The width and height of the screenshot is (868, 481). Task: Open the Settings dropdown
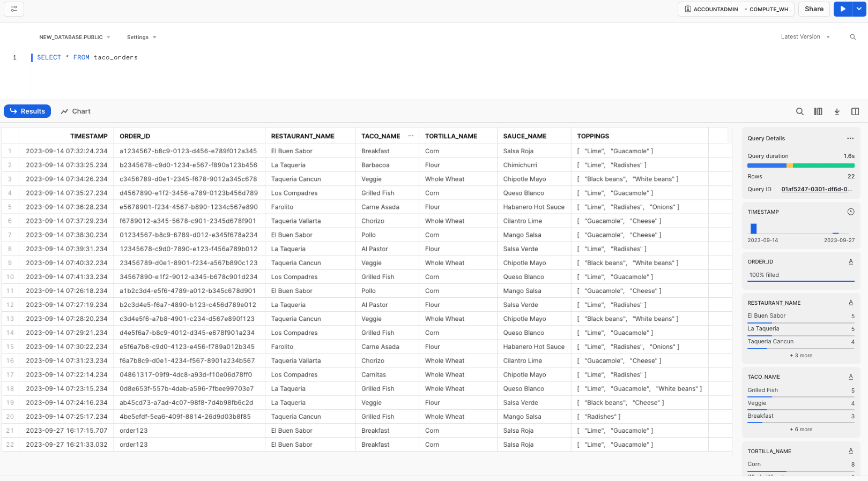point(142,37)
